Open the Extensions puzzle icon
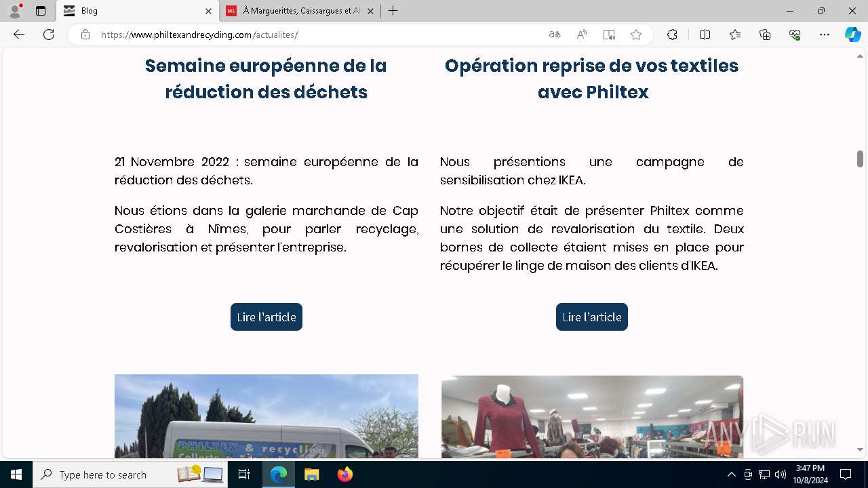Image resolution: width=868 pixels, height=488 pixels. (672, 35)
